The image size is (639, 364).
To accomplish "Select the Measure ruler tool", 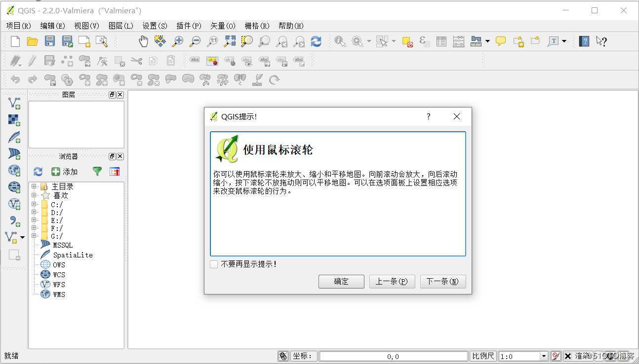I will coord(476,41).
